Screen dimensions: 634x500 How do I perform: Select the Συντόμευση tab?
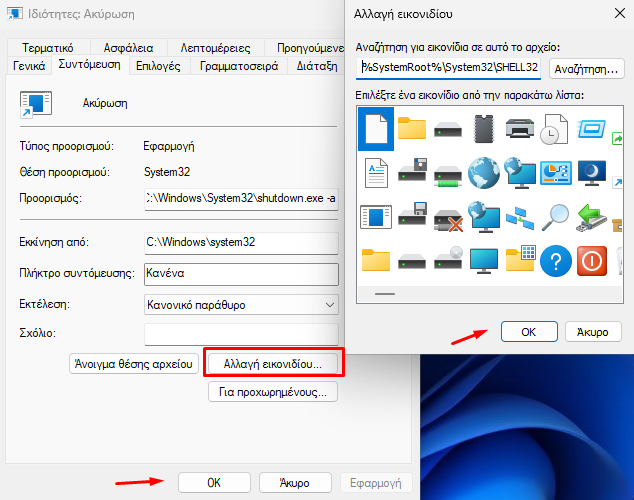pyautogui.click(x=89, y=65)
